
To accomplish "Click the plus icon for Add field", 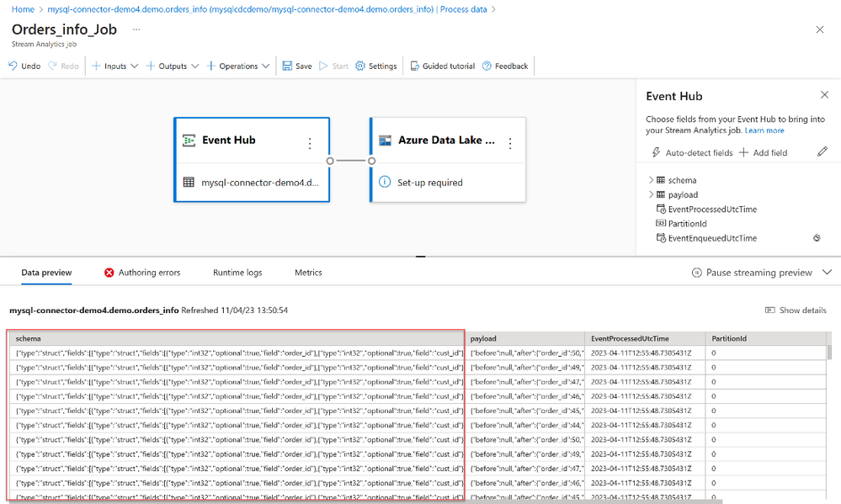I will point(743,152).
